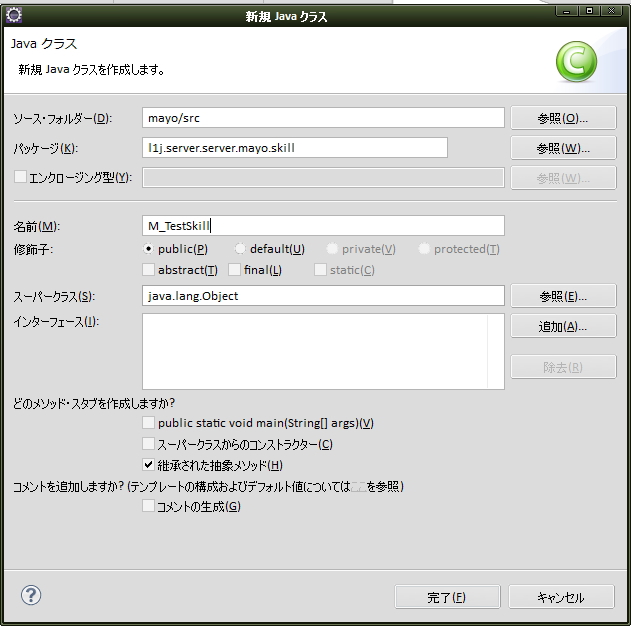This screenshot has width=631, height=626.
Task: Click the キャンセル cancel button
Action: pyautogui.click(x=561, y=597)
